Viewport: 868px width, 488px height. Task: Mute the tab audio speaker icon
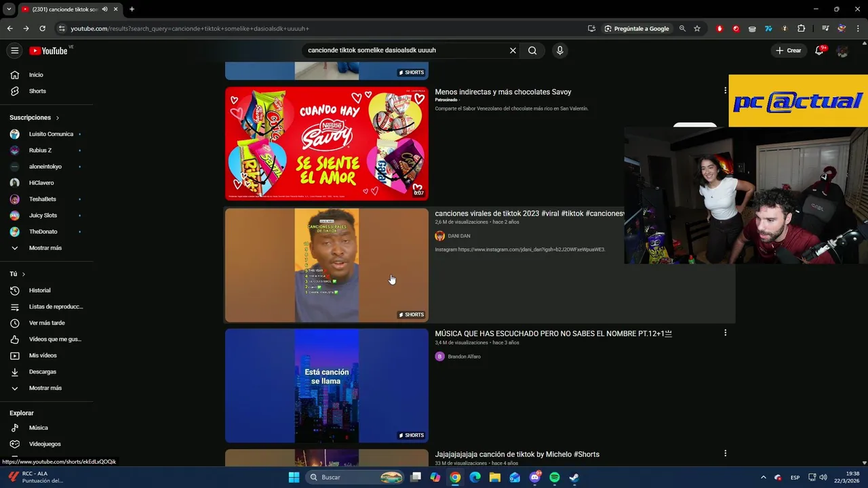[104, 9]
